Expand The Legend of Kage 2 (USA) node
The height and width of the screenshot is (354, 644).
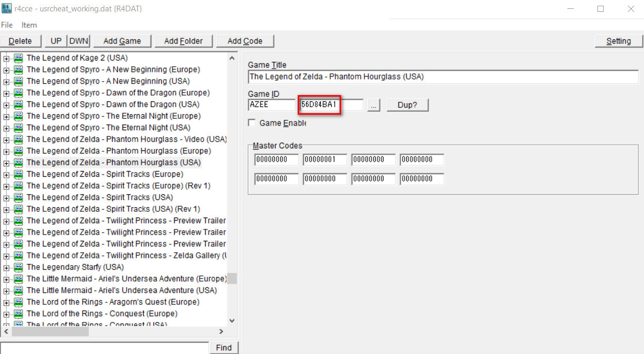tap(6, 58)
